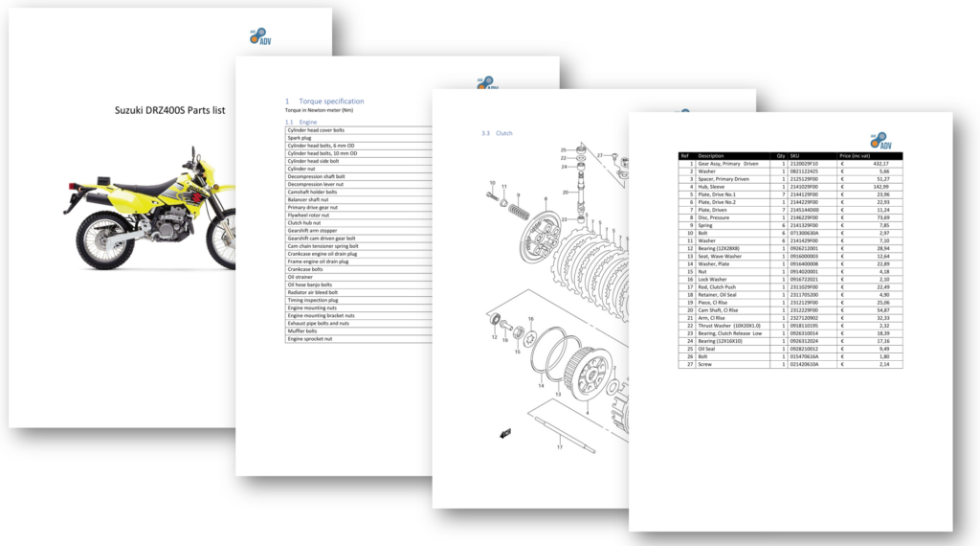Select the 'Spark plug' row

[359, 138]
